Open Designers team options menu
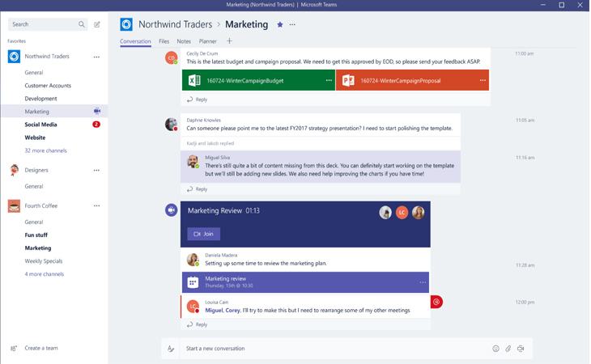The width and height of the screenshot is (591, 364). (96, 170)
